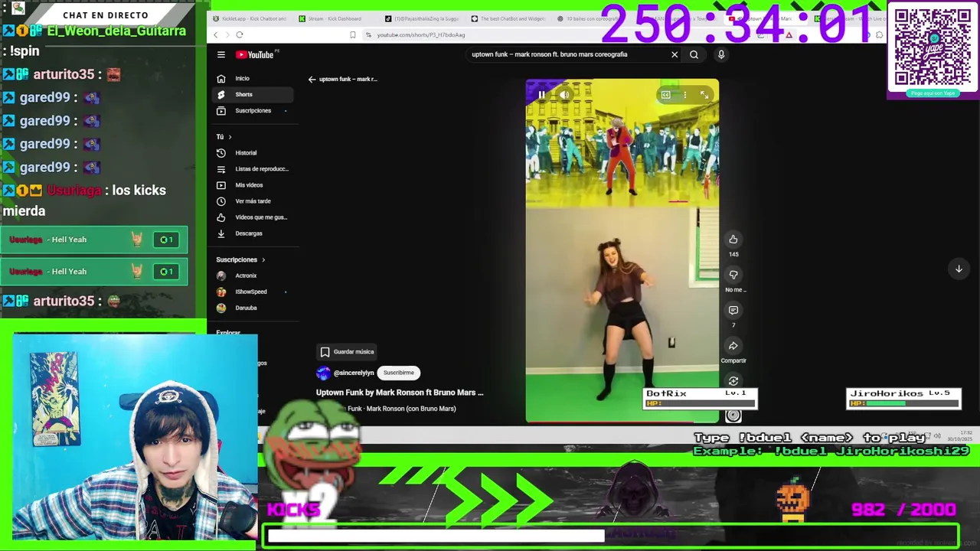
Task: Start voice search with the microphone icon
Action: pos(720,54)
